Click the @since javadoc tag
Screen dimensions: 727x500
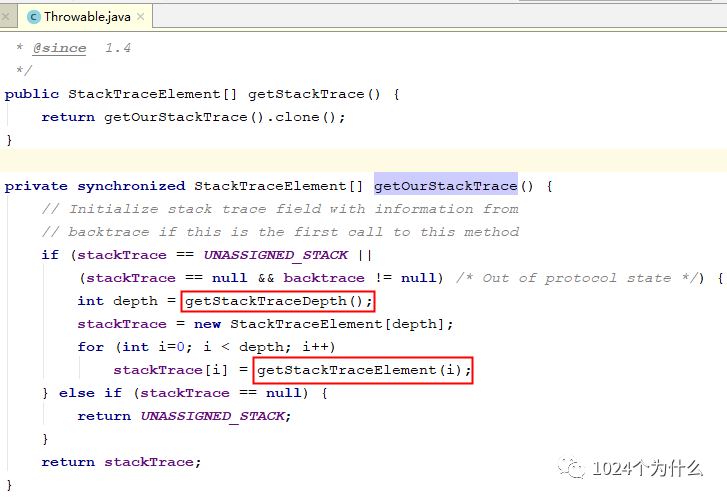[x=59, y=48]
